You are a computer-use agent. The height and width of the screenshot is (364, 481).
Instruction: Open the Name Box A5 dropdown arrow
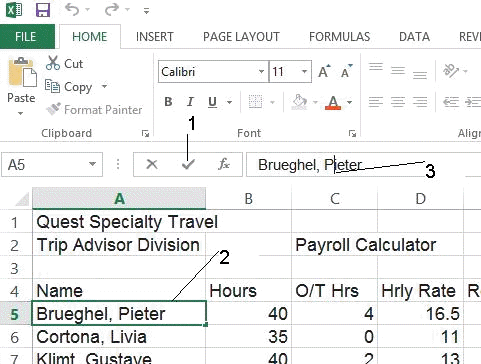pos(92,164)
